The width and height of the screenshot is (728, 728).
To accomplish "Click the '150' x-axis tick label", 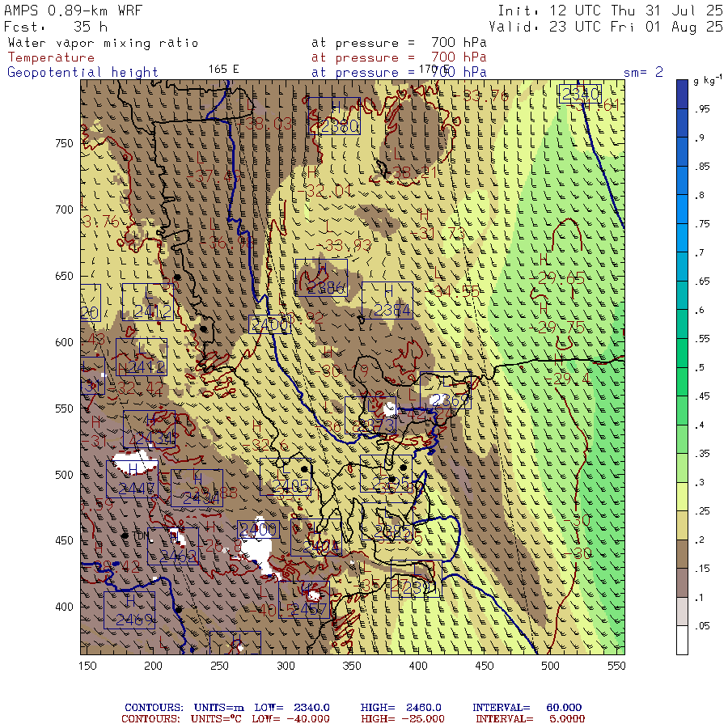I will point(87,666).
